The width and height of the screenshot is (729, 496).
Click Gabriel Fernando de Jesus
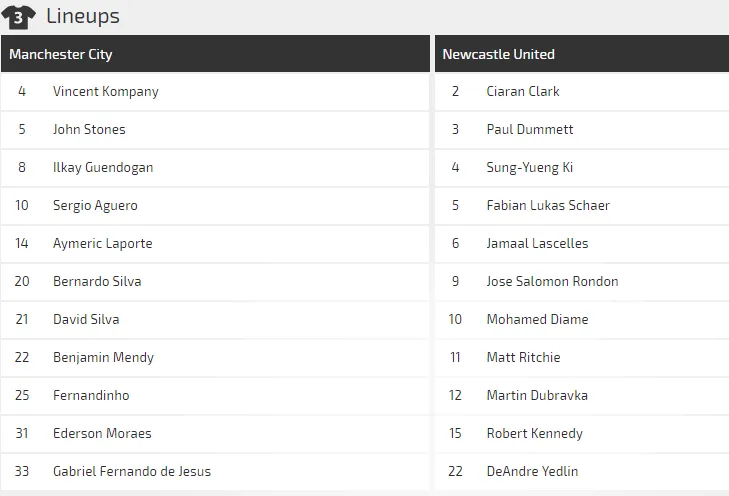pyautogui.click(x=132, y=471)
